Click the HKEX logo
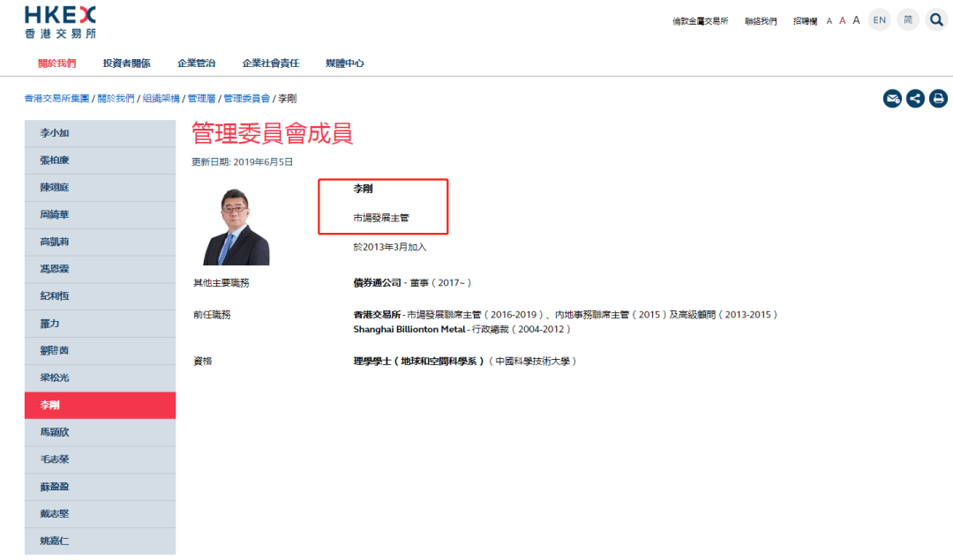 pyautogui.click(x=60, y=22)
